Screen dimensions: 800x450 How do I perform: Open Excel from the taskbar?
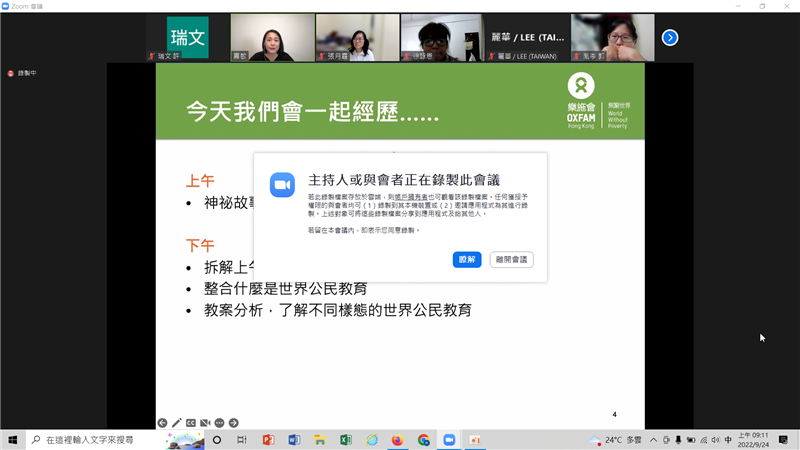tap(346, 440)
